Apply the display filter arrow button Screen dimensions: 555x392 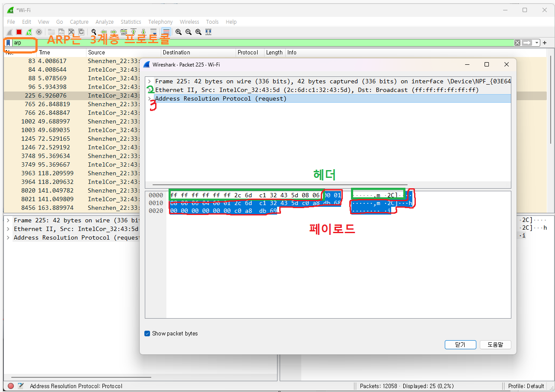pyautogui.click(x=527, y=43)
